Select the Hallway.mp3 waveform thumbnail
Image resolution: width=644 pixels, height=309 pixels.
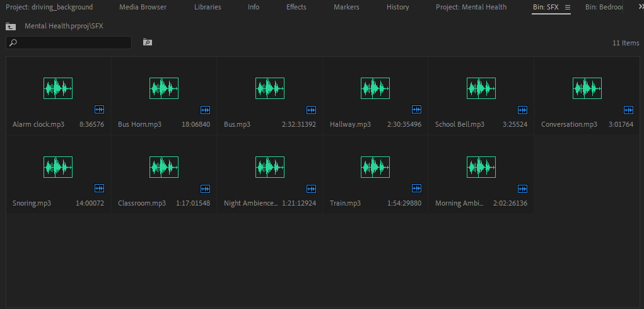click(375, 88)
